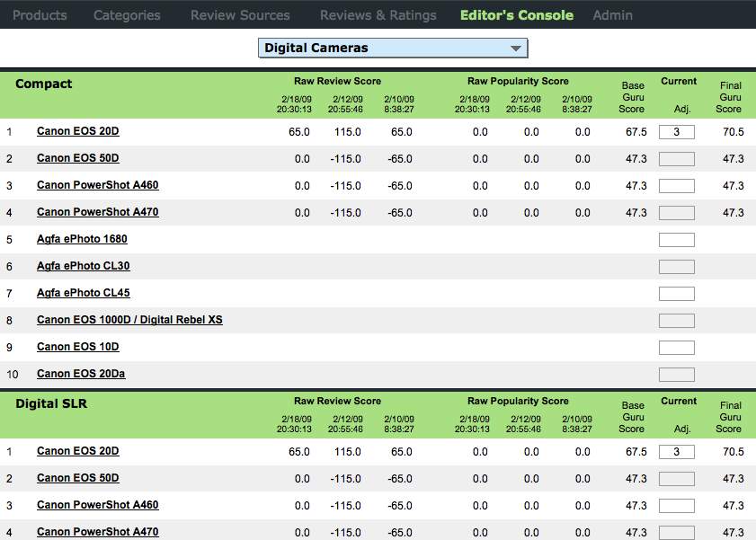Focus Adj. field for Canon EOS 10D

point(677,348)
